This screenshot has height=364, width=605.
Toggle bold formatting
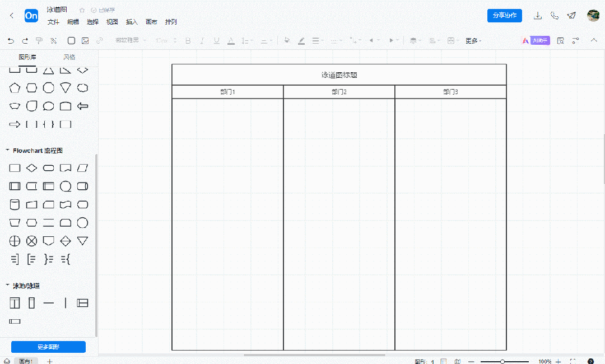point(188,40)
